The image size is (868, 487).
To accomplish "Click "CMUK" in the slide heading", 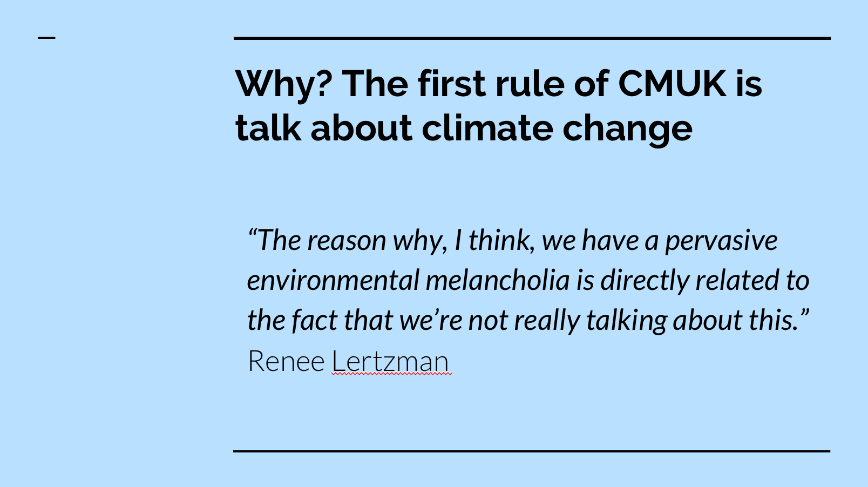I will (x=672, y=84).
